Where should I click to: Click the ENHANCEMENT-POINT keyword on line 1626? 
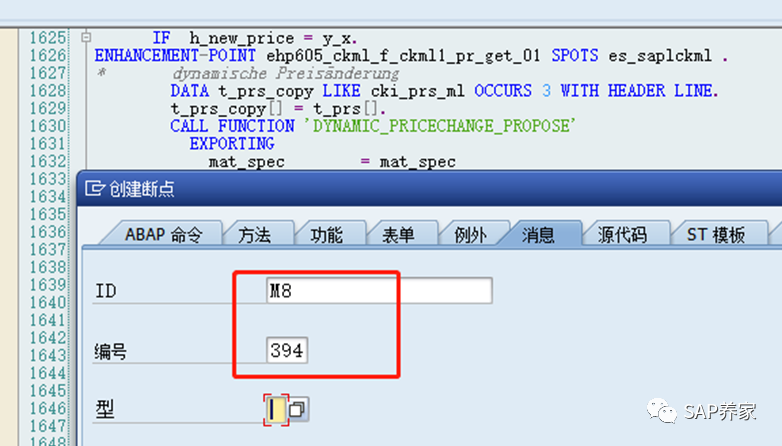click(175, 55)
